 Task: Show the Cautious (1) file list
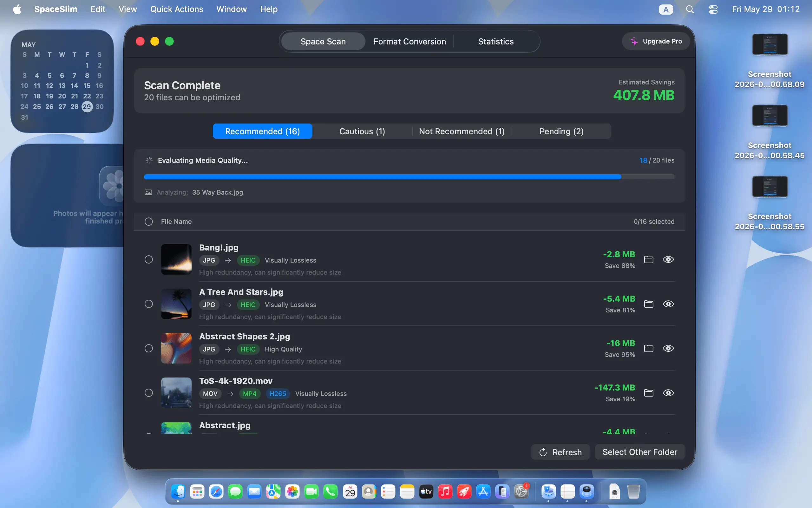[x=362, y=131]
